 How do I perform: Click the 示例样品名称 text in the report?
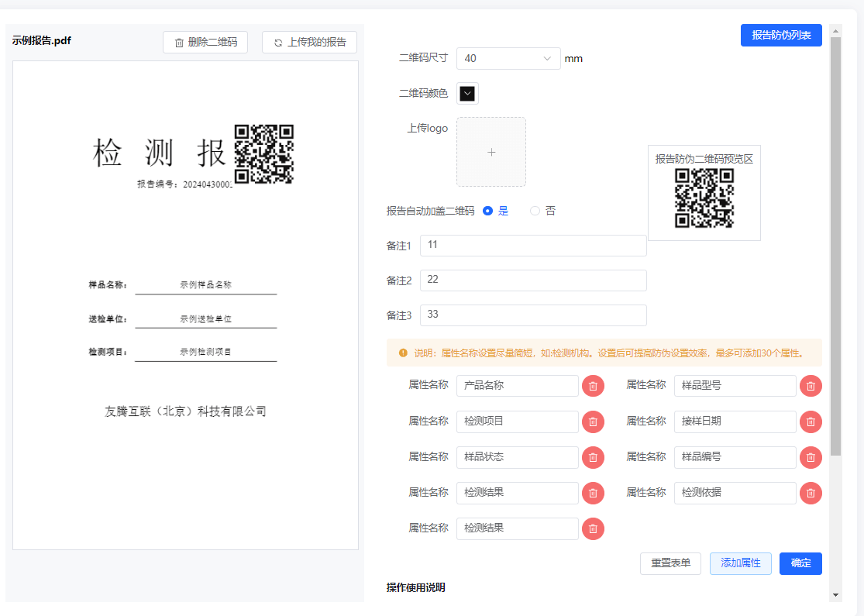click(205, 285)
